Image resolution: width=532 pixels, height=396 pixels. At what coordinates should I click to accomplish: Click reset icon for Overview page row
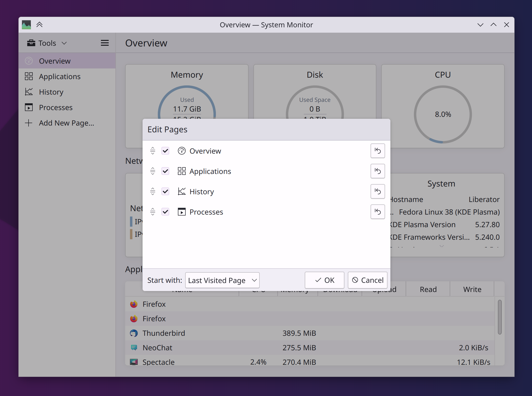(377, 151)
